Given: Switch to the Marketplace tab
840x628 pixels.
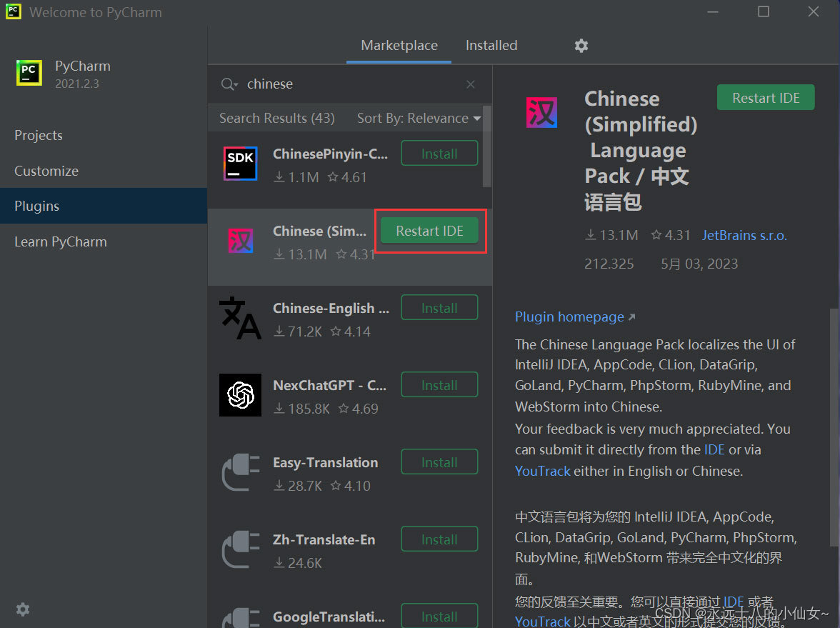Looking at the screenshot, I should tap(399, 45).
